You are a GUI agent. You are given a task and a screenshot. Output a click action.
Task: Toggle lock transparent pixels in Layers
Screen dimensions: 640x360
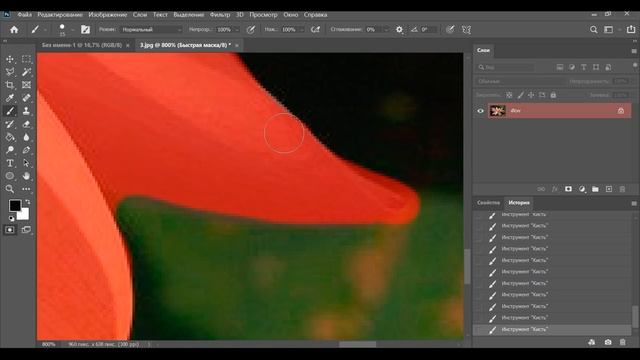[x=509, y=95]
